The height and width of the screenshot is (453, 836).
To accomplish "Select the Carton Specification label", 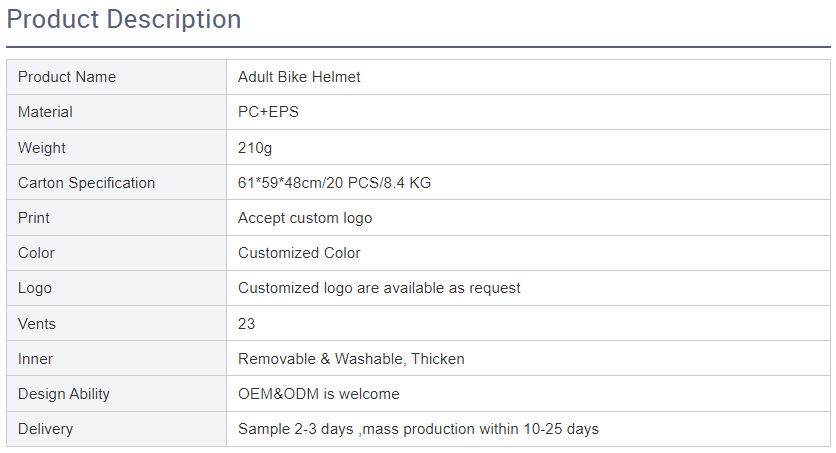I will point(86,183).
